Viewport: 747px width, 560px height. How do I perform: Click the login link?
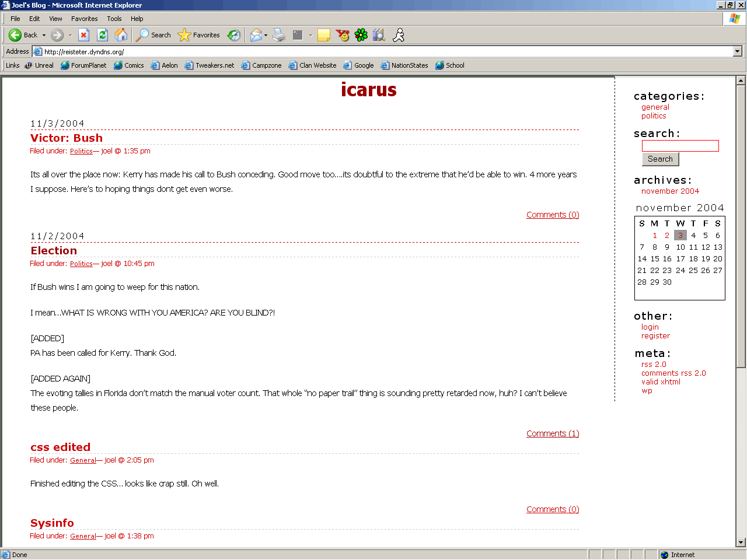[650, 327]
